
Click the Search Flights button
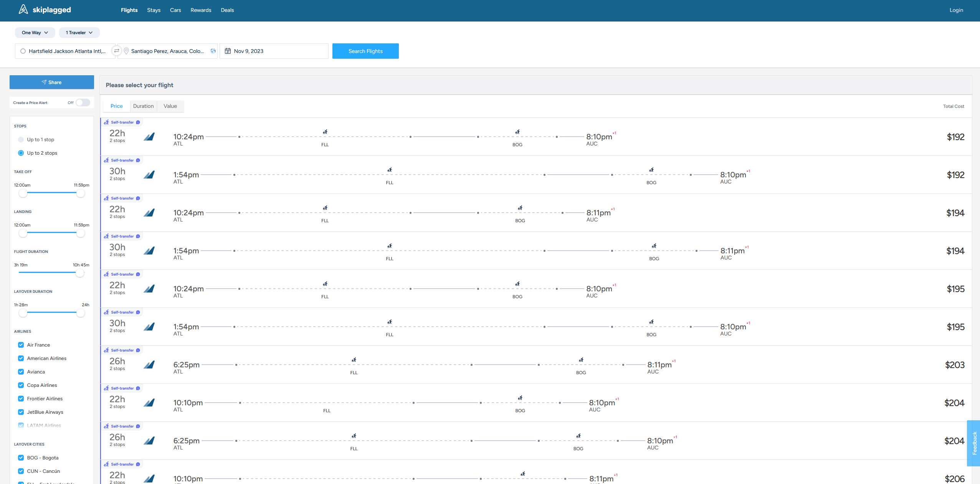point(365,51)
